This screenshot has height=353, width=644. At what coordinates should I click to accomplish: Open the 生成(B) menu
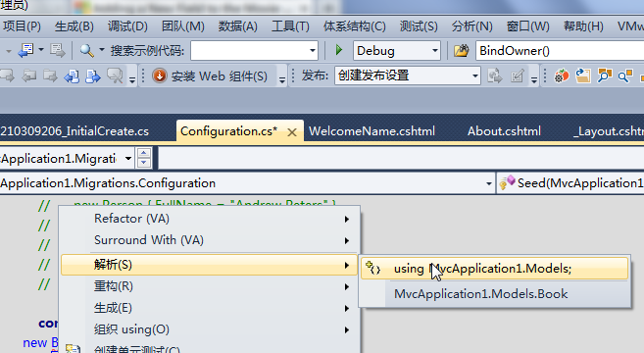point(74,26)
